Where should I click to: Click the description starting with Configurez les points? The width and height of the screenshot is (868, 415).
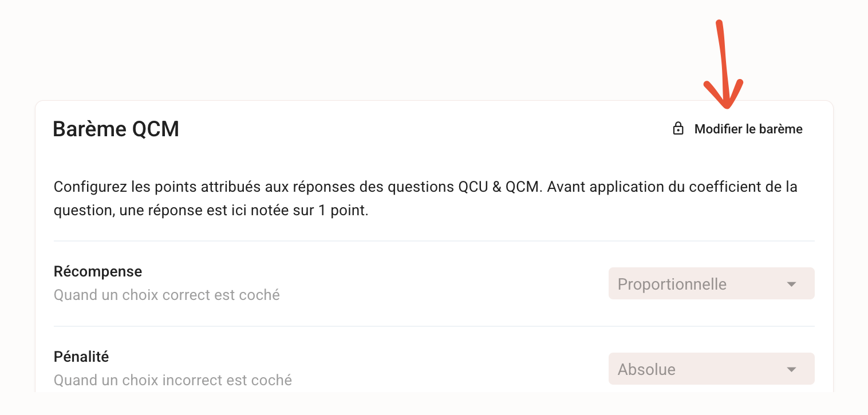(x=425, y=199)
